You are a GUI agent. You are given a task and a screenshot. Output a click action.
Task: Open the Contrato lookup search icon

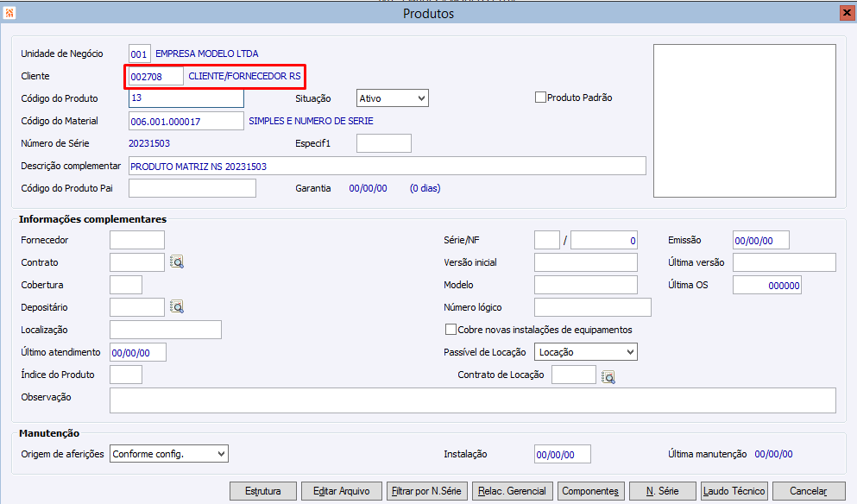pyautogui.click(x=177, y=262)
